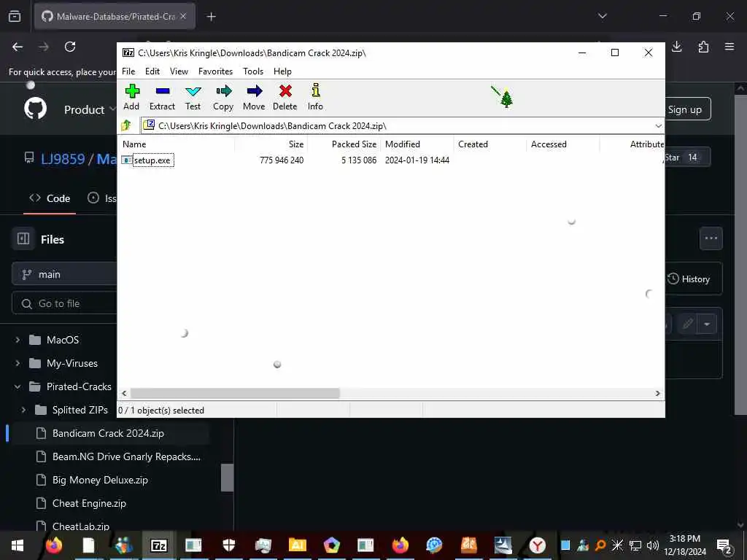The image size is (747, 560).
Task: Open the browser downloads icon
Action: (677, 47)
